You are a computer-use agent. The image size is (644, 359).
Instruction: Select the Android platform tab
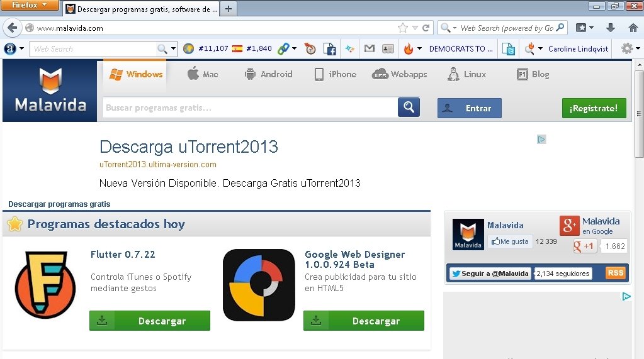[x=269, y=74]
